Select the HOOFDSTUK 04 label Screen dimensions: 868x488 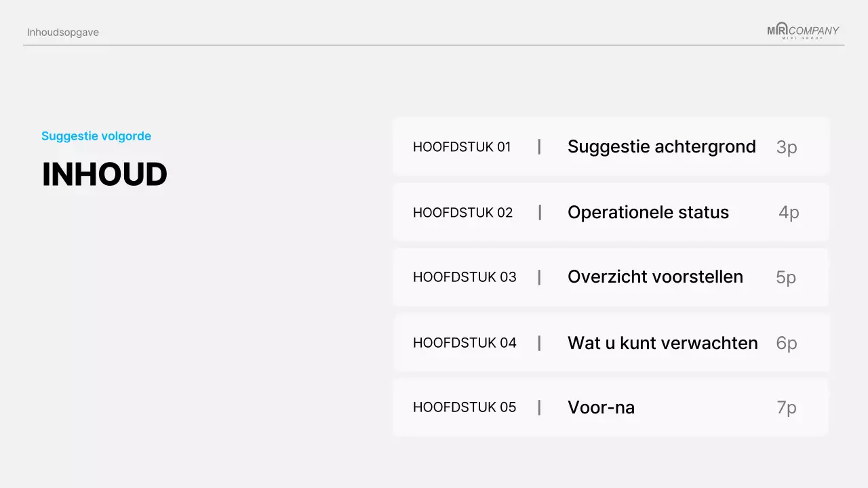coord(465,343)
